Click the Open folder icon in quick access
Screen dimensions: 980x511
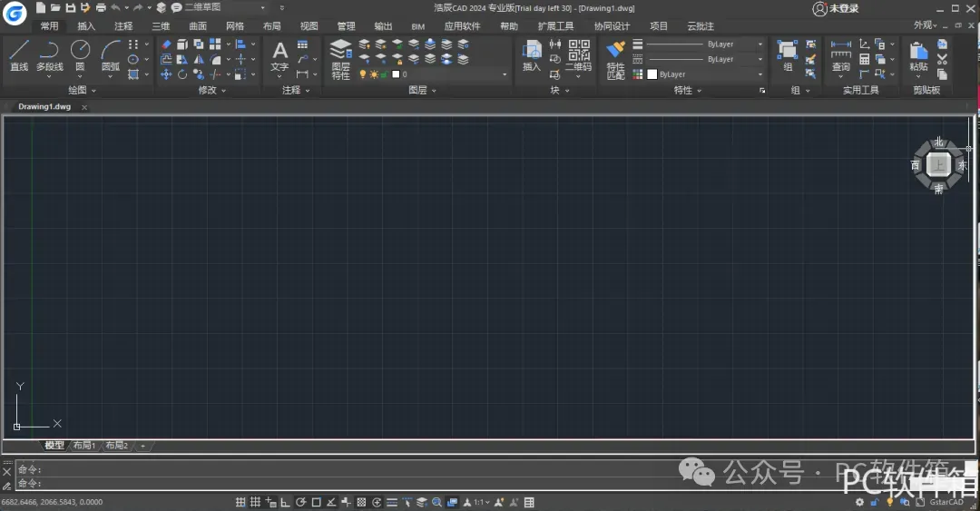tap(55, 8)
